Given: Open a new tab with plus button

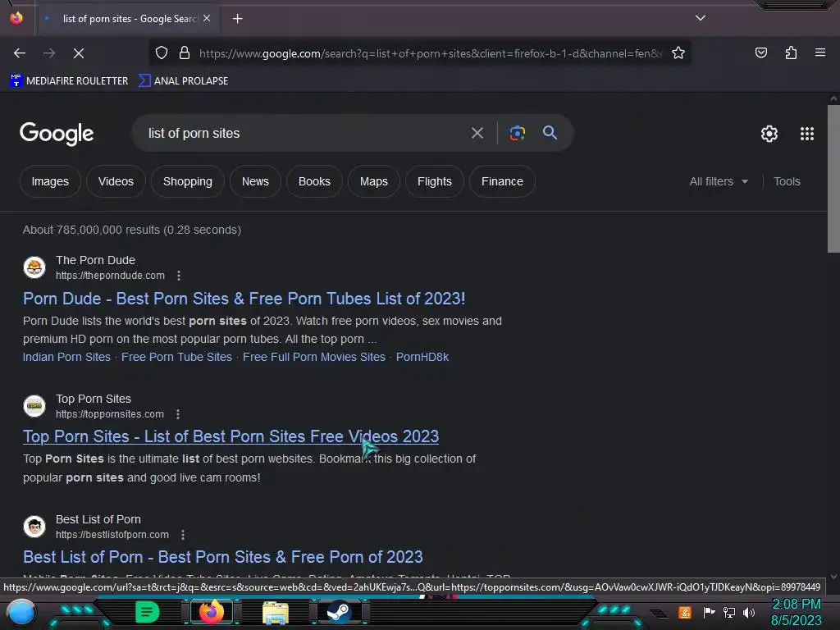Looking at the screenshot, I should point(237,19).
